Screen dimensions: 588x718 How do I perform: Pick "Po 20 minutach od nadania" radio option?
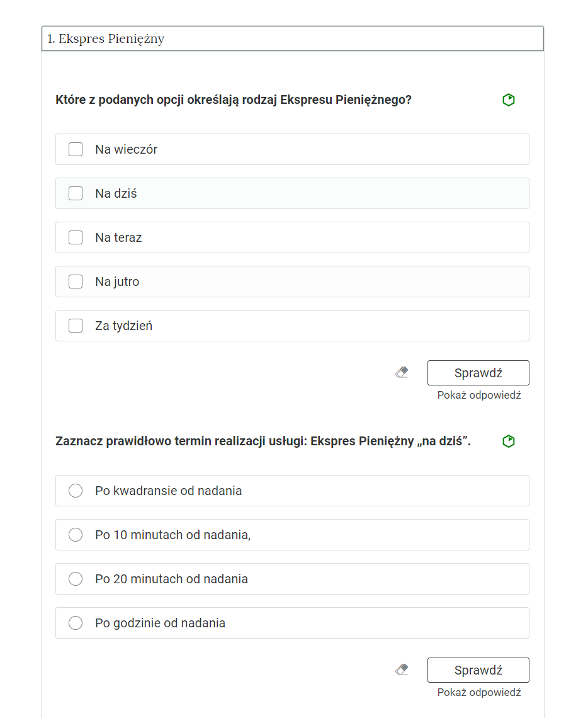click(x=76, y=579)
